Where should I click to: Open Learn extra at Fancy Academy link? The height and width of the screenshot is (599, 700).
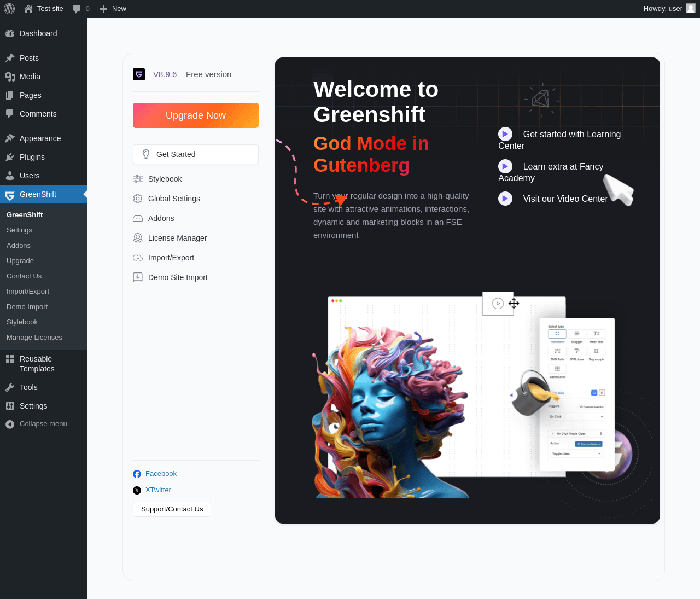(x=551, y=172)
